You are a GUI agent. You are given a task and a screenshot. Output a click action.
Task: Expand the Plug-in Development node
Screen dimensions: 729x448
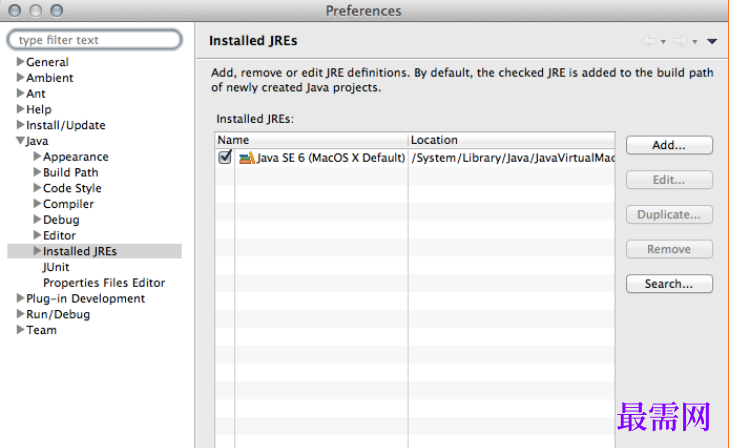point(20,298)
